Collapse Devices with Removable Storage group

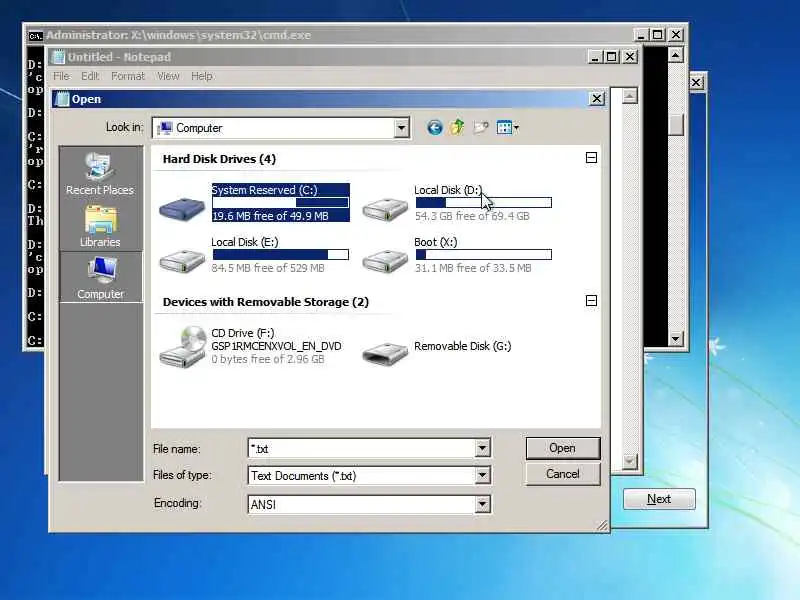[x=591, y=301]
